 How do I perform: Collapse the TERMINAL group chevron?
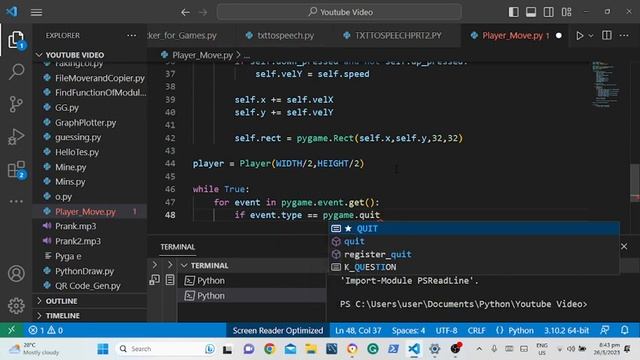click(x=184, y=265)
